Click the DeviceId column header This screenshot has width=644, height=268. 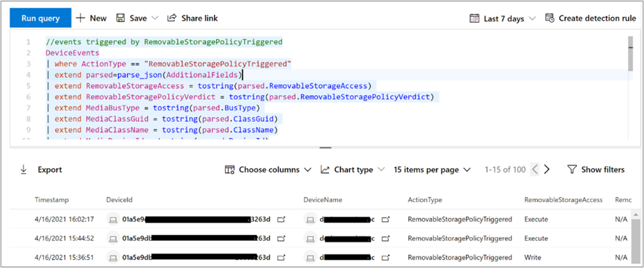click(119, 200)
